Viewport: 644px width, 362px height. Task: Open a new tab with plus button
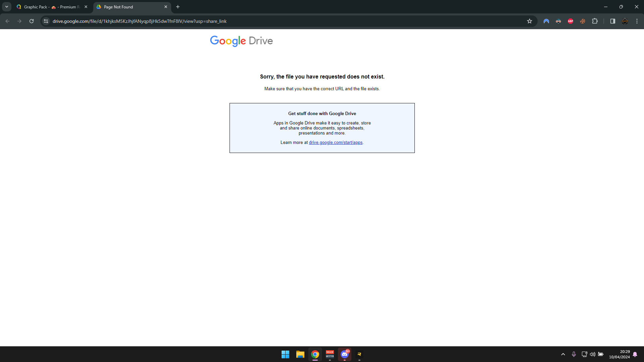pyautogui.click(x=178, y=7)
